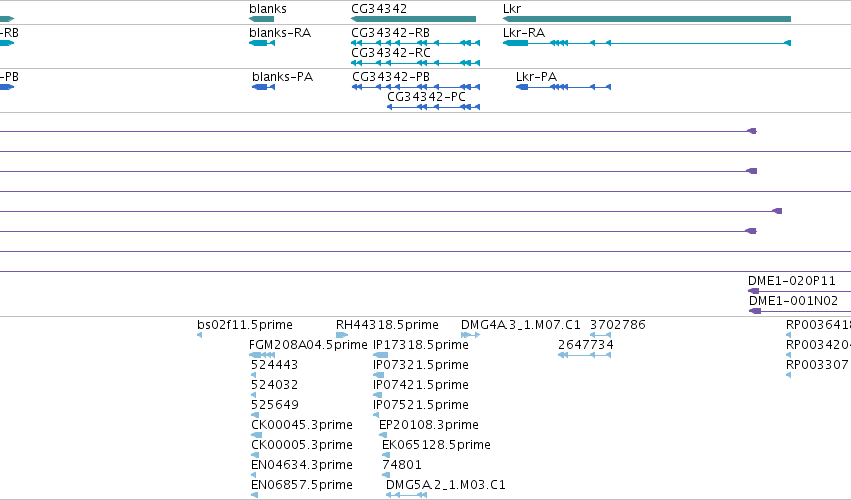Click the bs02f11.5prime EST label
Viewport: 851px width, 500px height.
coord(245,325)
